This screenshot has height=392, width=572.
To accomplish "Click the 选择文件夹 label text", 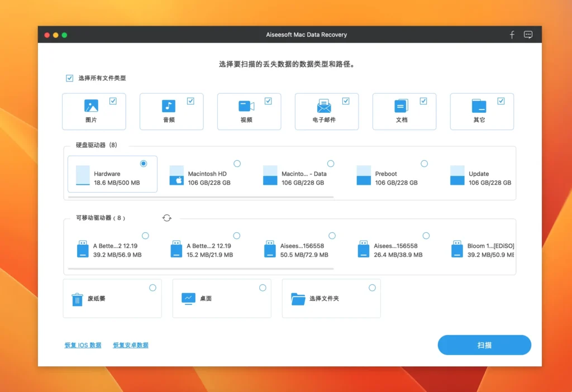I will click(324, 298).
